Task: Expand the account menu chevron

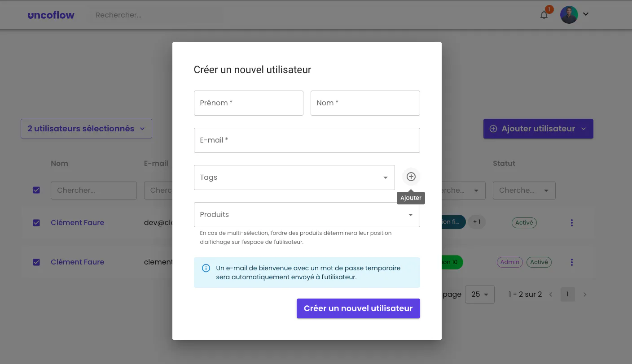Action: point(586,14)
